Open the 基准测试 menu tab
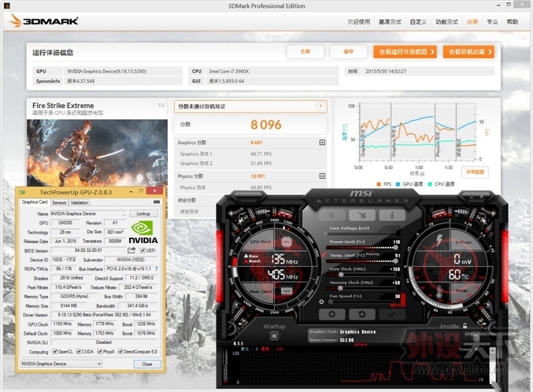This screenshot has height=392, width=533. 390,22
